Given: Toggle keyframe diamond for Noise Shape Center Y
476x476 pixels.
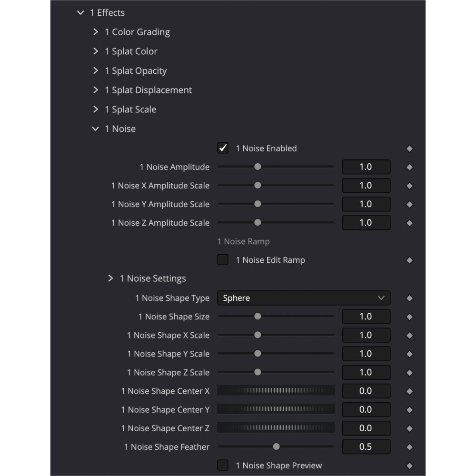Looking at the screenshot, I should [x=409, y=410].
